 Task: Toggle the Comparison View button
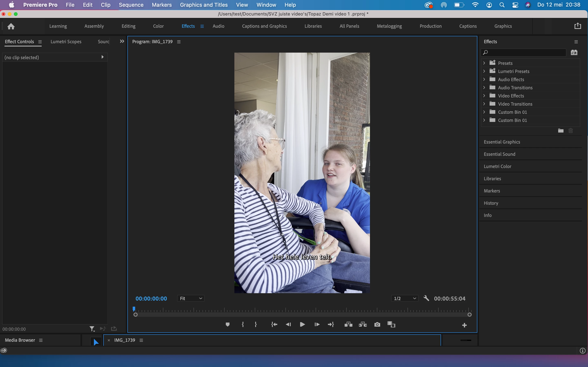391,325
